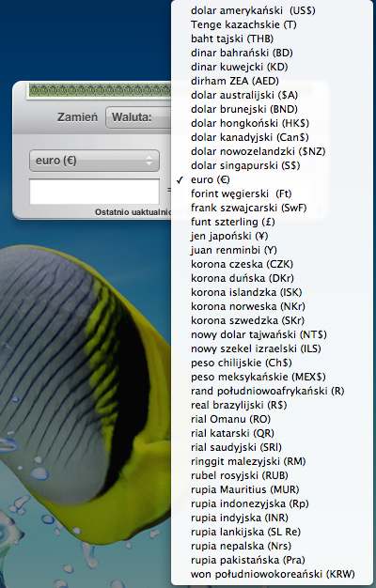Image resolution: width=376 pixels, height=588 pixels.
Task: Pick rupia indonezyjska (Rp)
Action: (272, 504)
